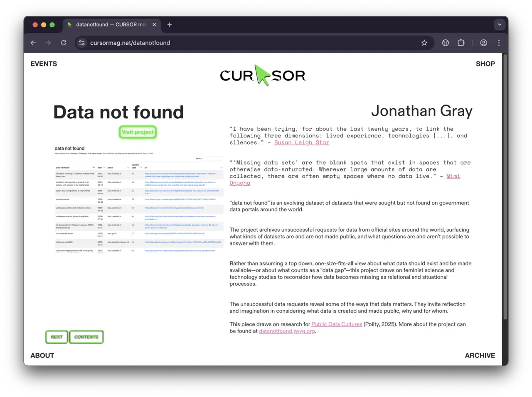Bookmark page with the star icon
532x397 pixels.
tap(424, 43)
